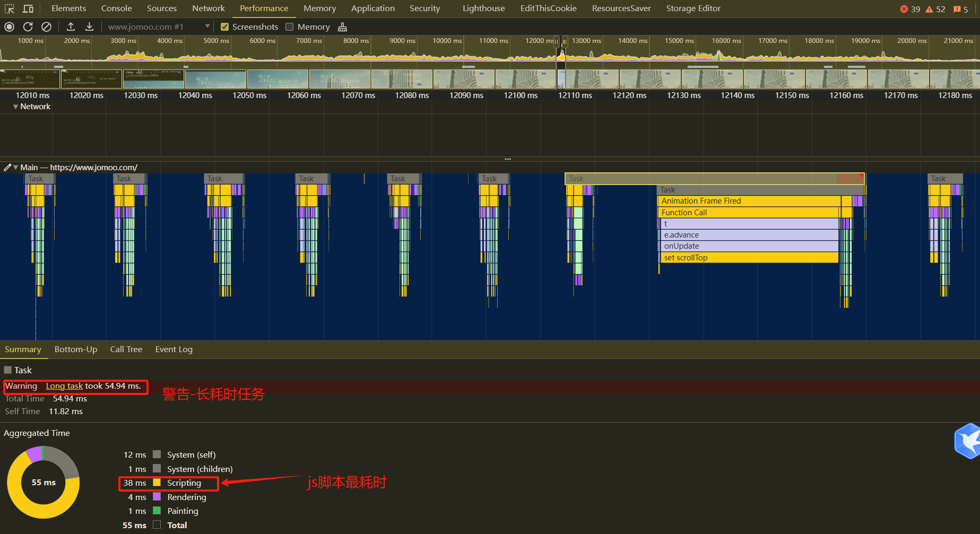Switch to the Call Tree tab
Image resolution: width=980 pixels, height=534 pixels.
tap(126, 349)
